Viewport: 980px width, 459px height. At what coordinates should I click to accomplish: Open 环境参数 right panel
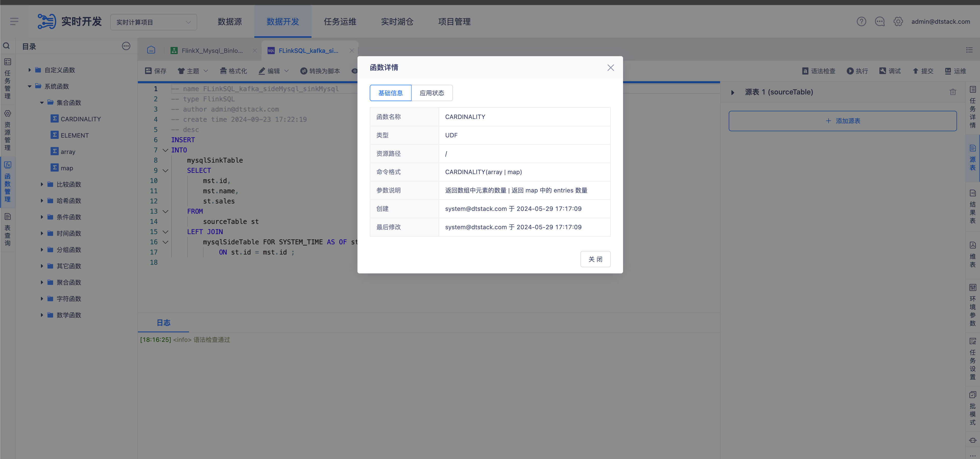click(x=972, y=305)
